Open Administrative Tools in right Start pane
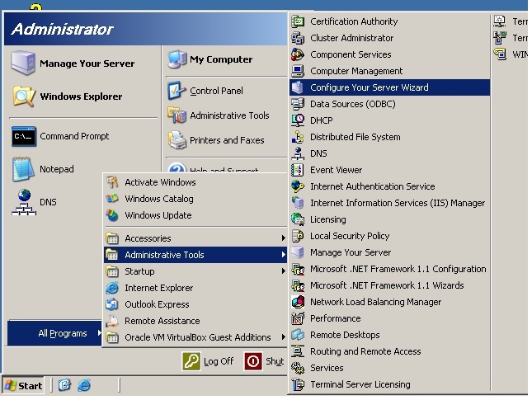The image size is (532, 400). (x=226, y=115)
